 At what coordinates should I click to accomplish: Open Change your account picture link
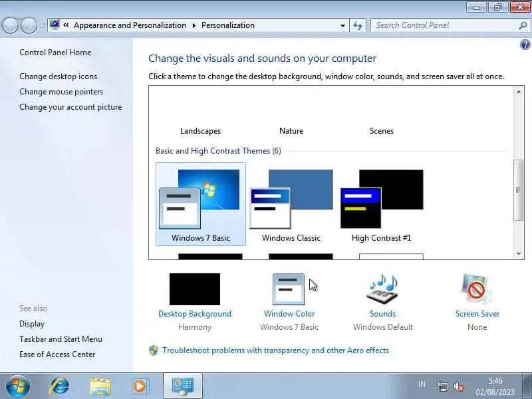click(x=70, y=107)
